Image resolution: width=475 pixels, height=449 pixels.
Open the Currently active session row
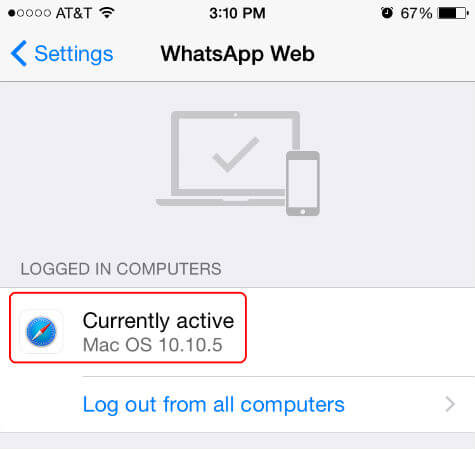[x=237, y=332]
